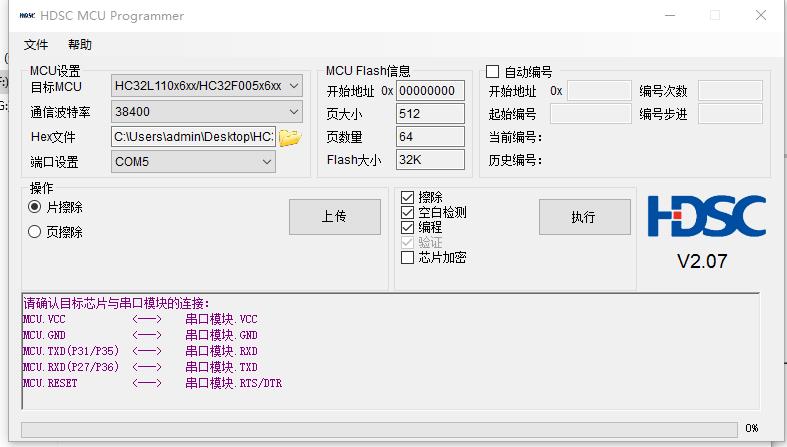
Task: Click the 历史编号 label
Action: (515, 161)
